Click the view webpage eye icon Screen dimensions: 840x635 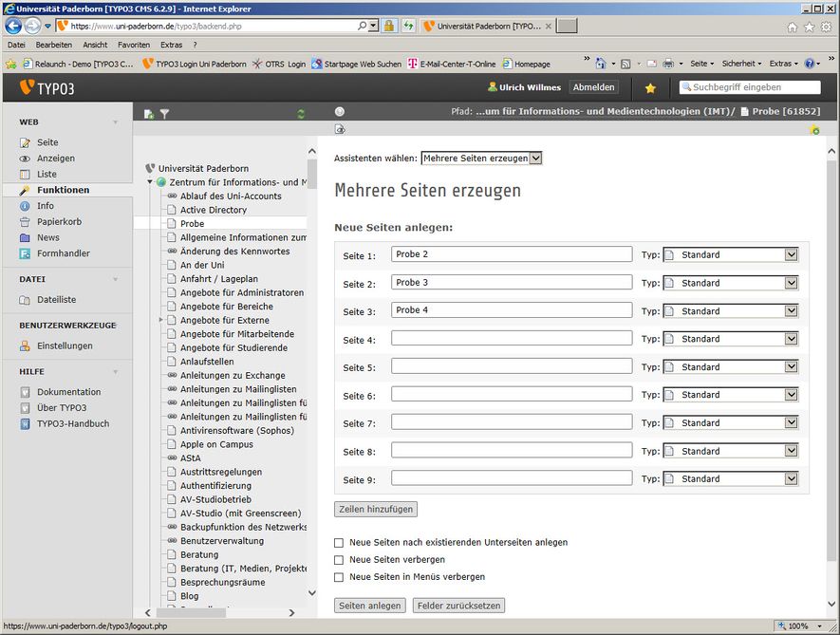[340, 129]
